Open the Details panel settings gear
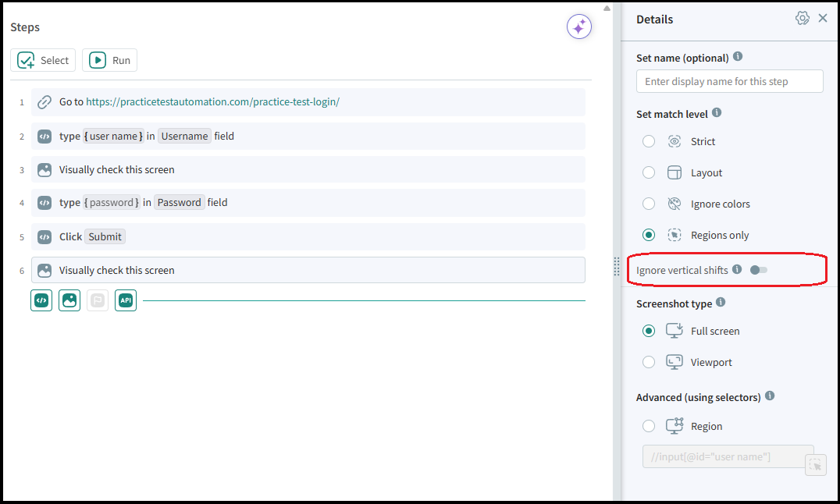 click(x=802, y=19)
